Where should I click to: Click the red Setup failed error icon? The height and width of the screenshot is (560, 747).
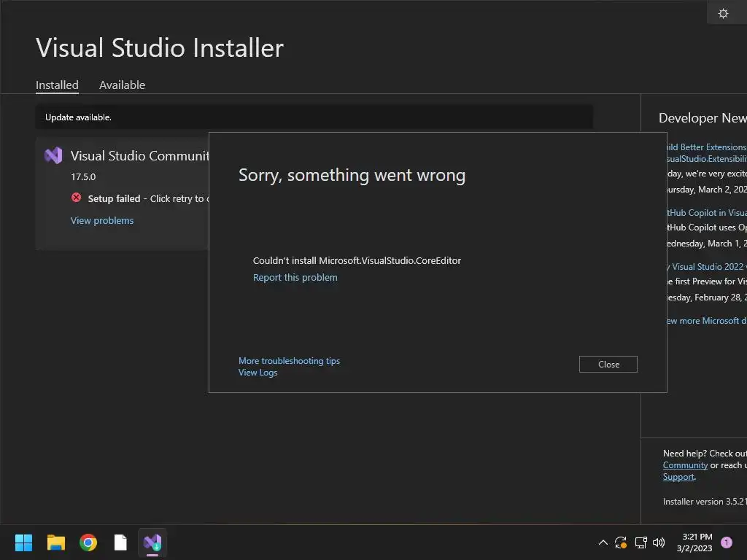pyautogui.click(x=76, y=198)
